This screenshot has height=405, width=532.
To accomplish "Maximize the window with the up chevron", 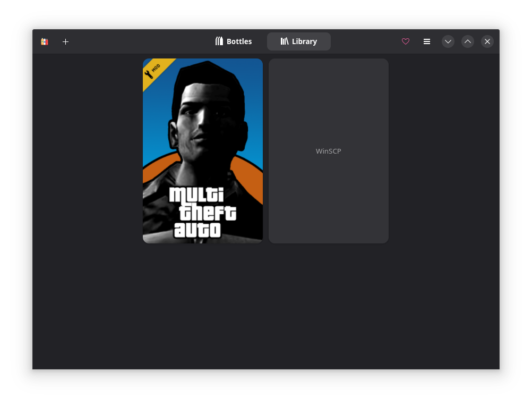I will 468,41.
